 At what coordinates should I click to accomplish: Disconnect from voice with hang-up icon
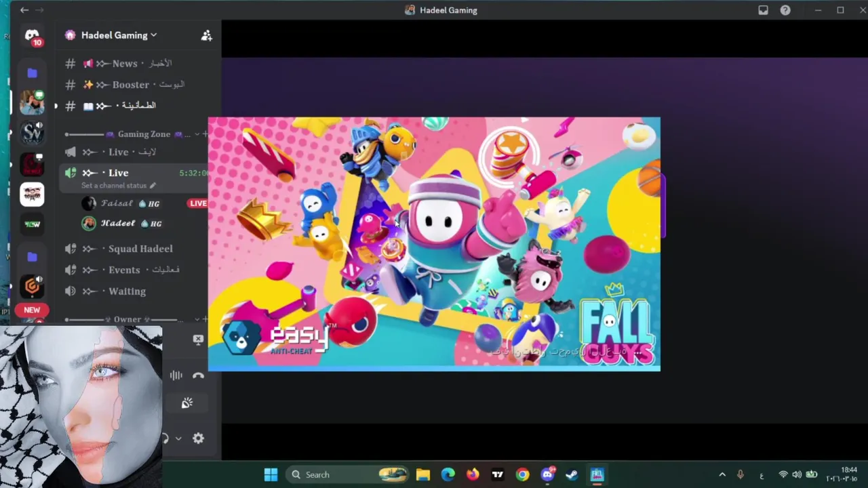tap(198, 375)
